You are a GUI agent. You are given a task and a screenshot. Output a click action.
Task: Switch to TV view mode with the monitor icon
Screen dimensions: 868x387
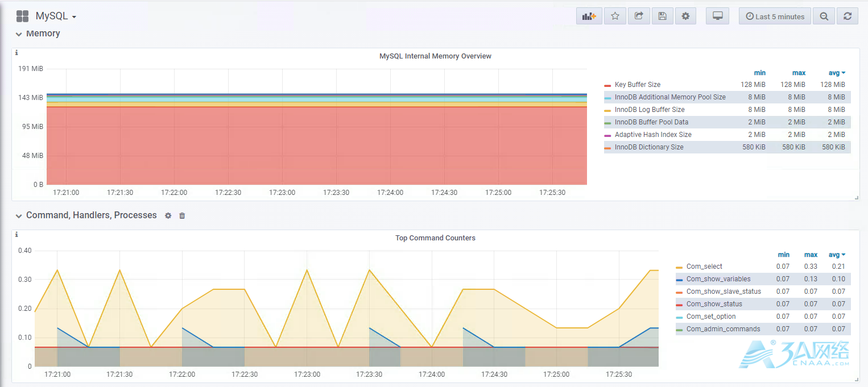click(x=718, y=16)
